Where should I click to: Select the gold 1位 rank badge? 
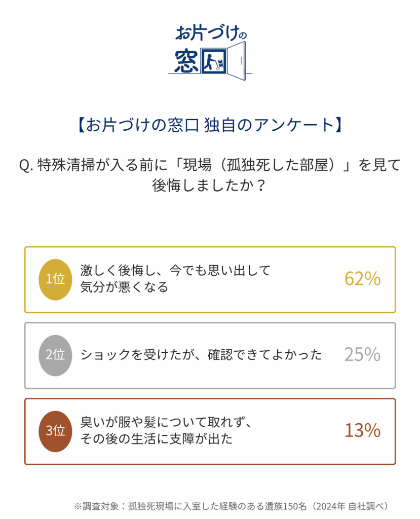tap(55, 279)
